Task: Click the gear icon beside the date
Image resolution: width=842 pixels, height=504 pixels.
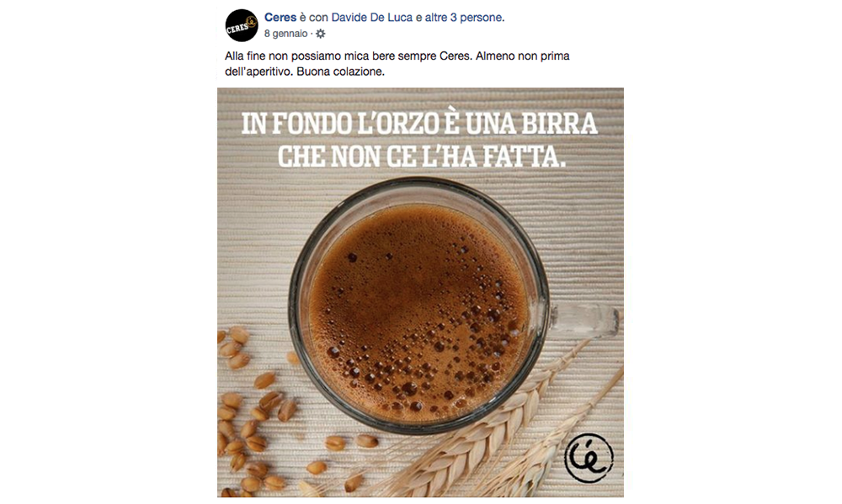Action: point(321,34)
